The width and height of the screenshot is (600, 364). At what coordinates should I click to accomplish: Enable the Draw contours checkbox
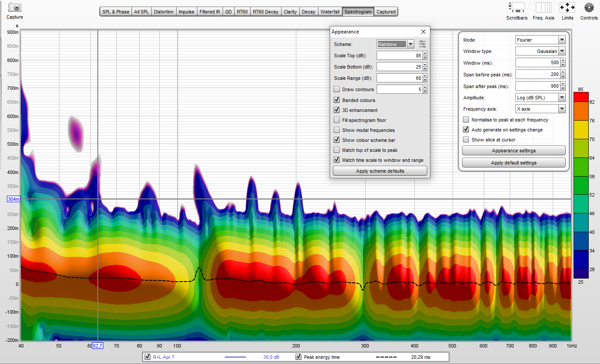(337, 89)
